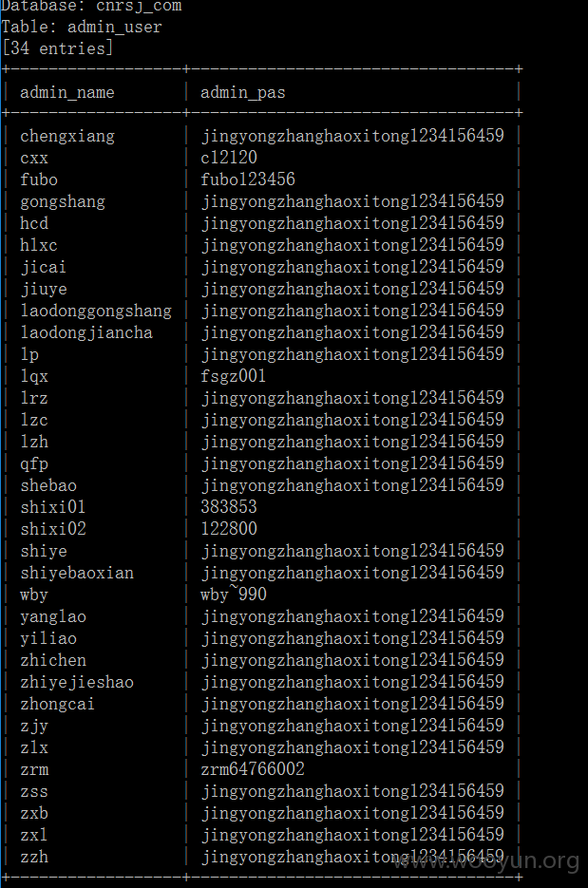
Task: Click the wooyun.org watermark link
Action: (x=486, y=862)
